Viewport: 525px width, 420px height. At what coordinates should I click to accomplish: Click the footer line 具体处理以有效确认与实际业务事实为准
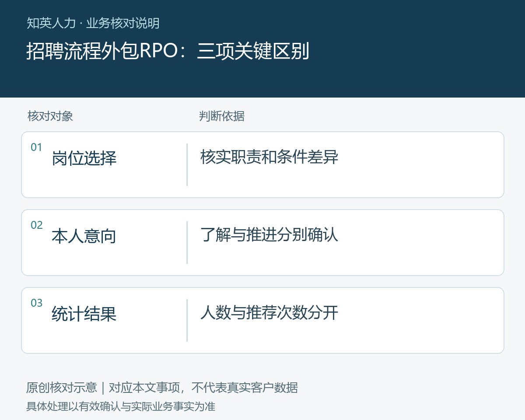point(121,406)
